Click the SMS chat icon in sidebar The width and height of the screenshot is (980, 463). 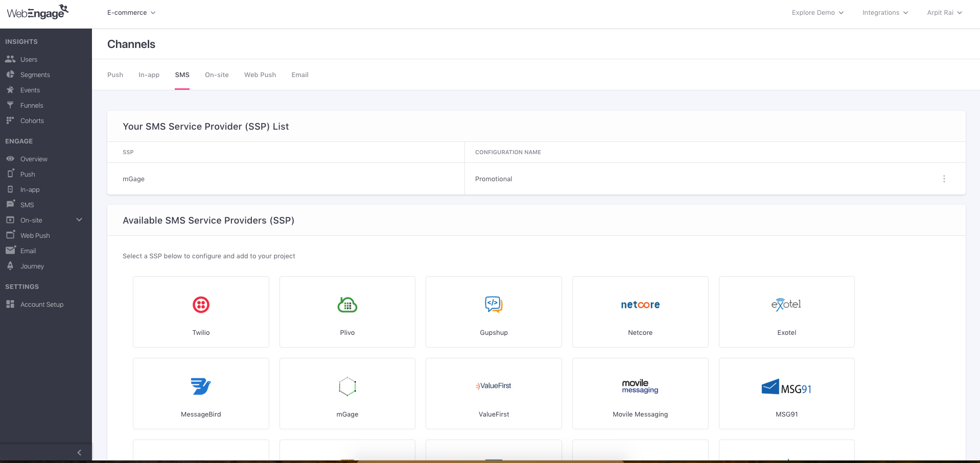tap(10, 204)
